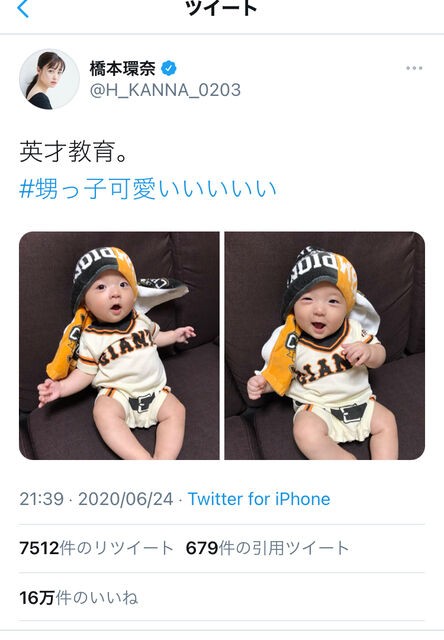Show the 16万件のいいね list
This screenshot has height=640, width=444.
pyautogui.click(x=79, y=598)
